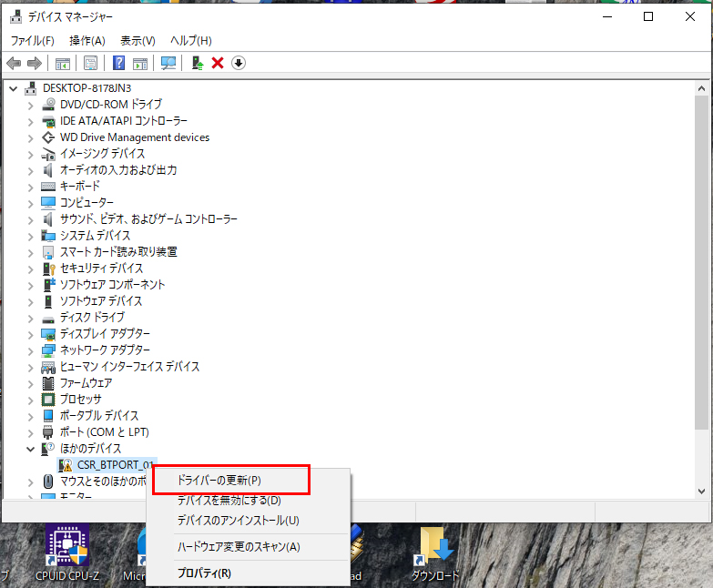
Task: Click the Update driver toolbar icon
Action: point(198,63)
